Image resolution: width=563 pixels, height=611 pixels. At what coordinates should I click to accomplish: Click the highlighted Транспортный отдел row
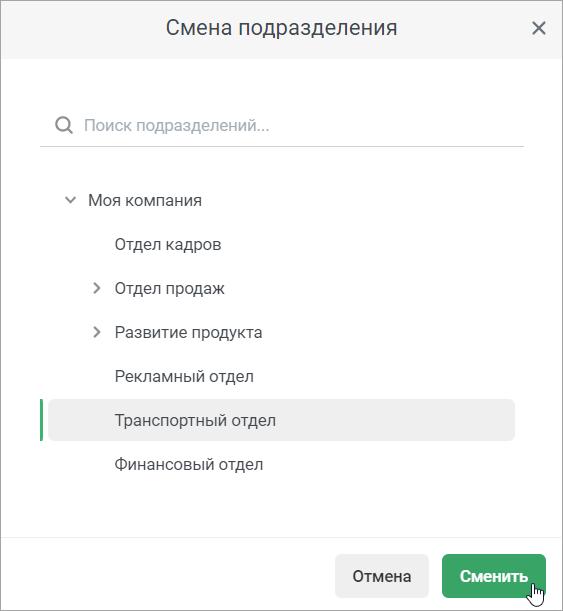281,420
